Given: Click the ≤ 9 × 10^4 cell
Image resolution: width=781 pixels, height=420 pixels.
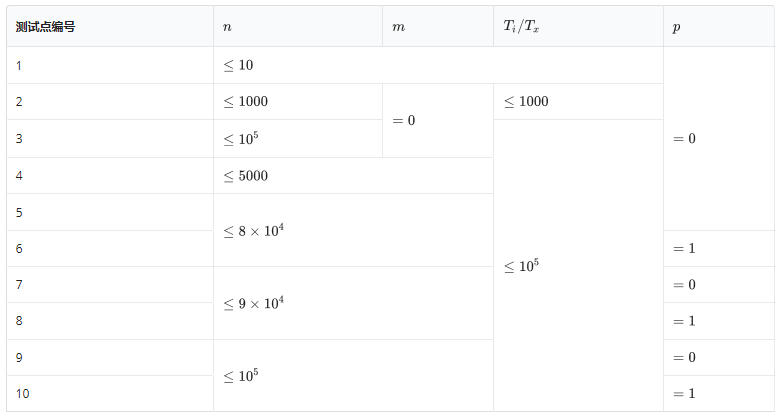Looking at the screenshot, I should (x=254, y=303).
